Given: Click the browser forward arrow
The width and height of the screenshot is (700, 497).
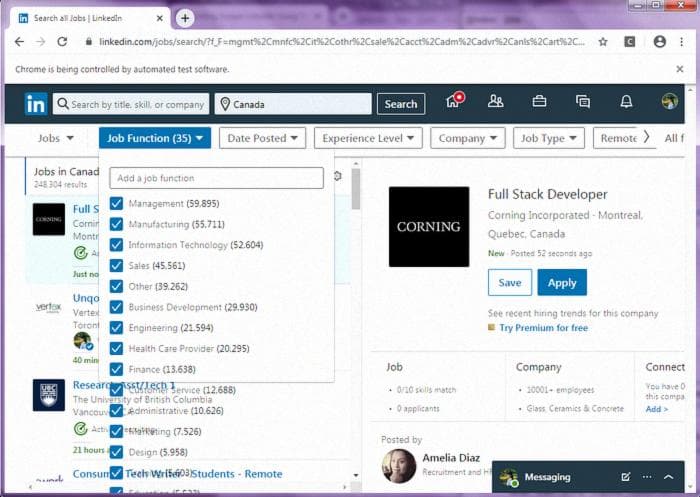Looking at the screenshot, I should click(41, 42).
